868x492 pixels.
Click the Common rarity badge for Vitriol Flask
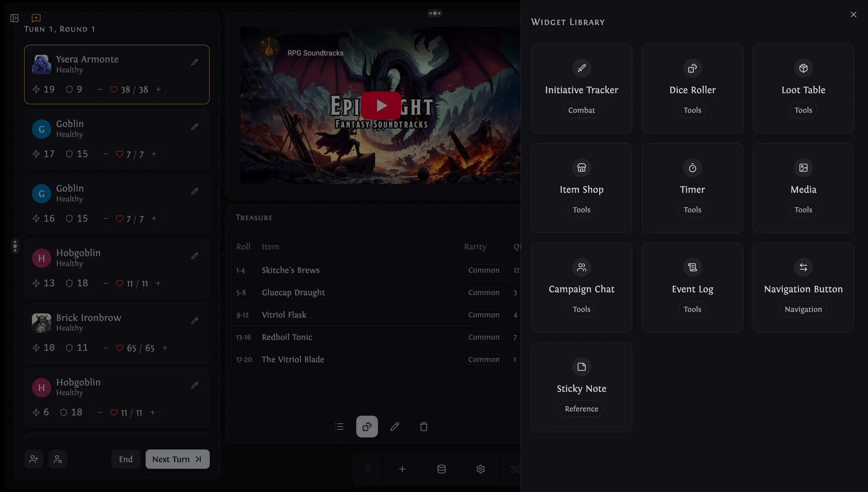[484, 315]
